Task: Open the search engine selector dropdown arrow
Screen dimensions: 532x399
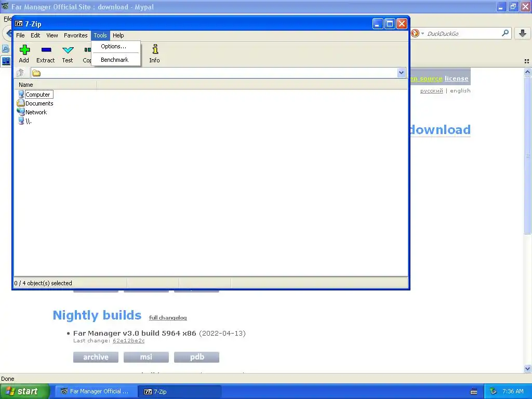Action: [422, 34]
